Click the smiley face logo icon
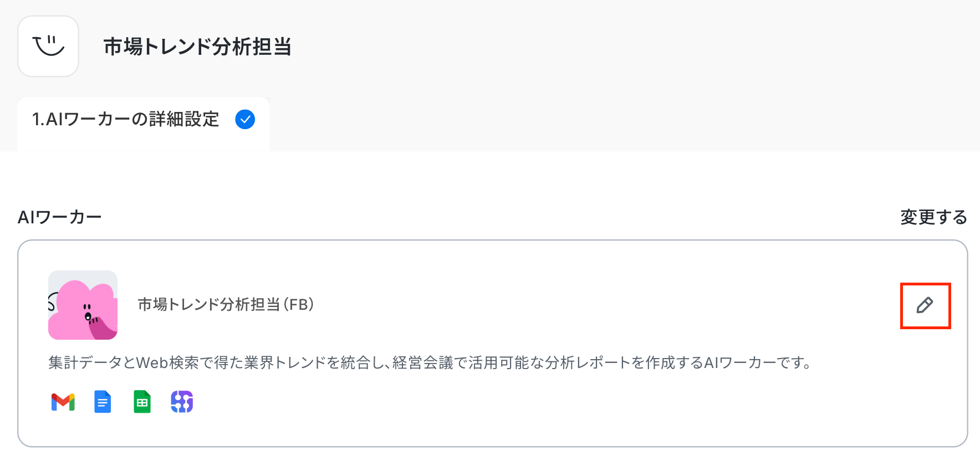The height and width of the screenshot is (460, 980). 48,46
